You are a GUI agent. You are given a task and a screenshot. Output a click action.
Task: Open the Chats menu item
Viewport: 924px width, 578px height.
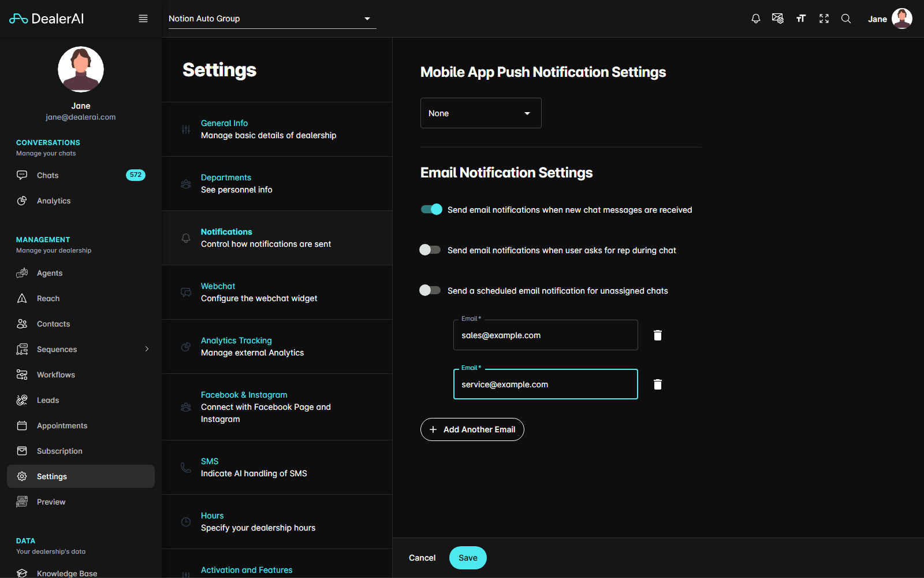pos(81,175)
